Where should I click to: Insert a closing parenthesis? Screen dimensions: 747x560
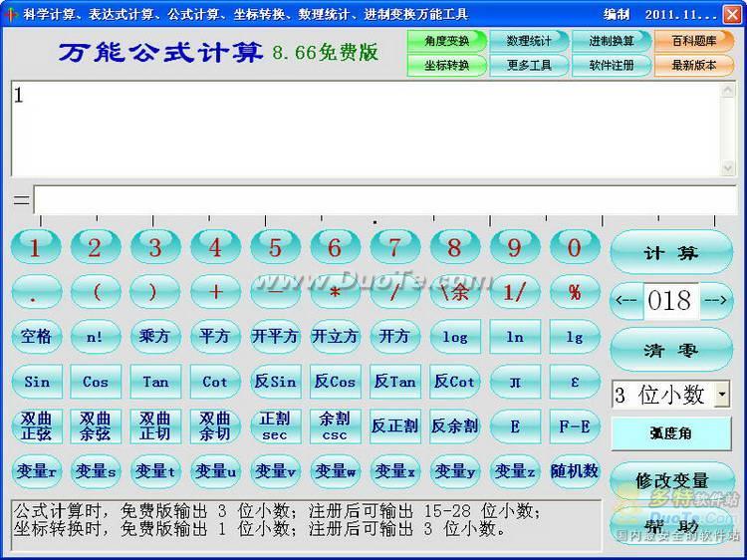tap(155, 292)
